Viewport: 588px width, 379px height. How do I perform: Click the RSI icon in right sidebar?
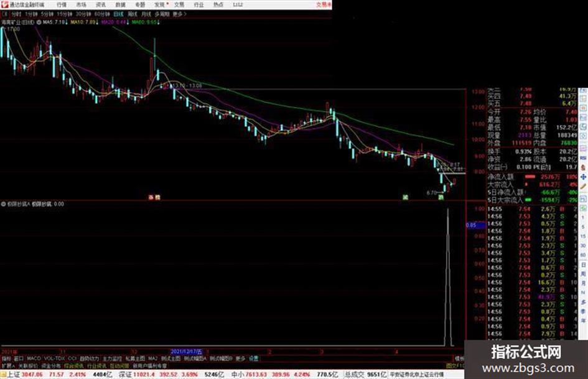click(583, 158)
